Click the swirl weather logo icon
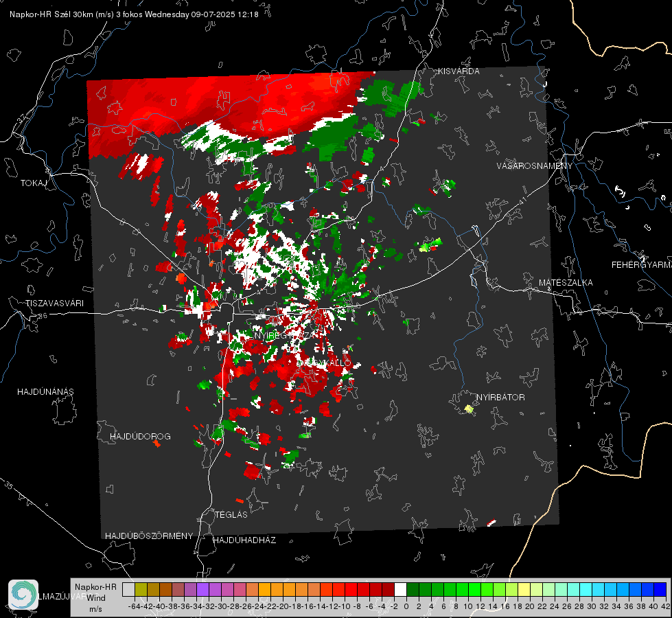The image size is (672, 618). coord(23,595)
